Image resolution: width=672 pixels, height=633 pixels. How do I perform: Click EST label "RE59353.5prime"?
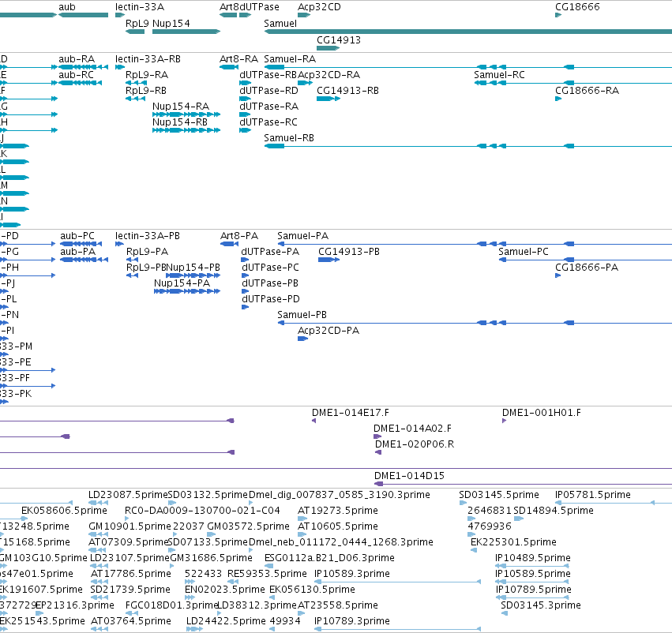pyautogui.click(x=267, y=574)
